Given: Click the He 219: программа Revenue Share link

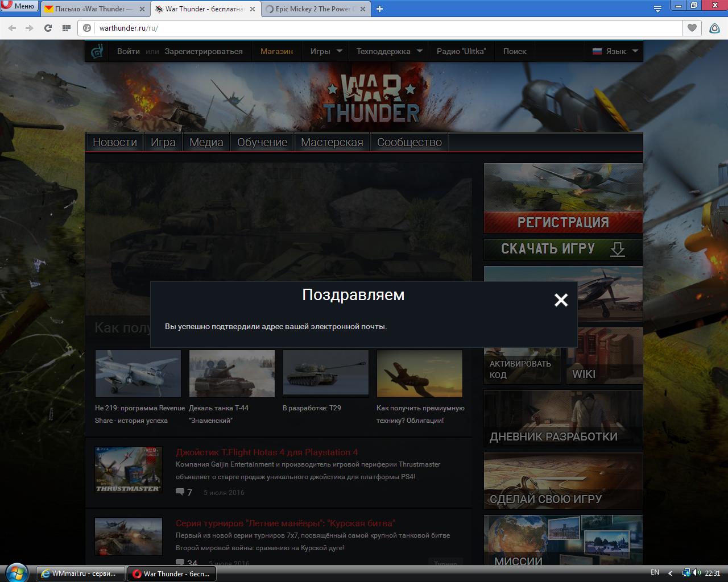Looking at the screenshot, I should (140, 414).
